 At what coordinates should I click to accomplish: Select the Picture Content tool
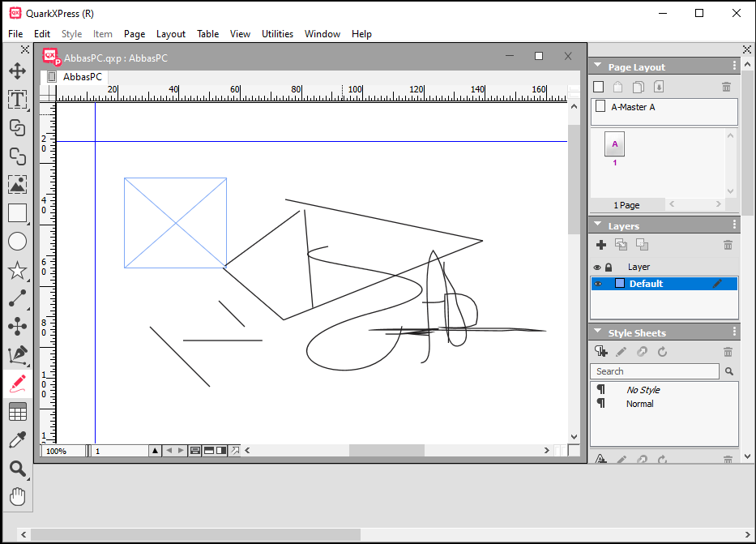pos(17,185)
